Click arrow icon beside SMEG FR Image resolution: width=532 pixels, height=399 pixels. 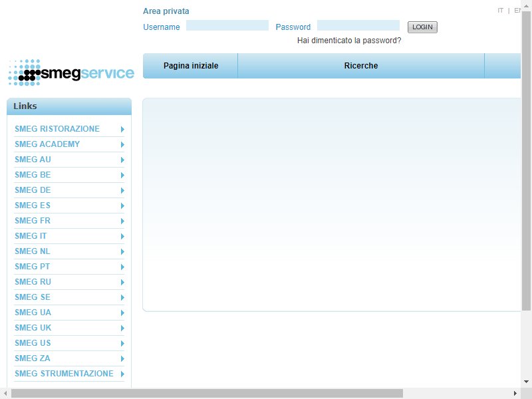coord(122,221)
